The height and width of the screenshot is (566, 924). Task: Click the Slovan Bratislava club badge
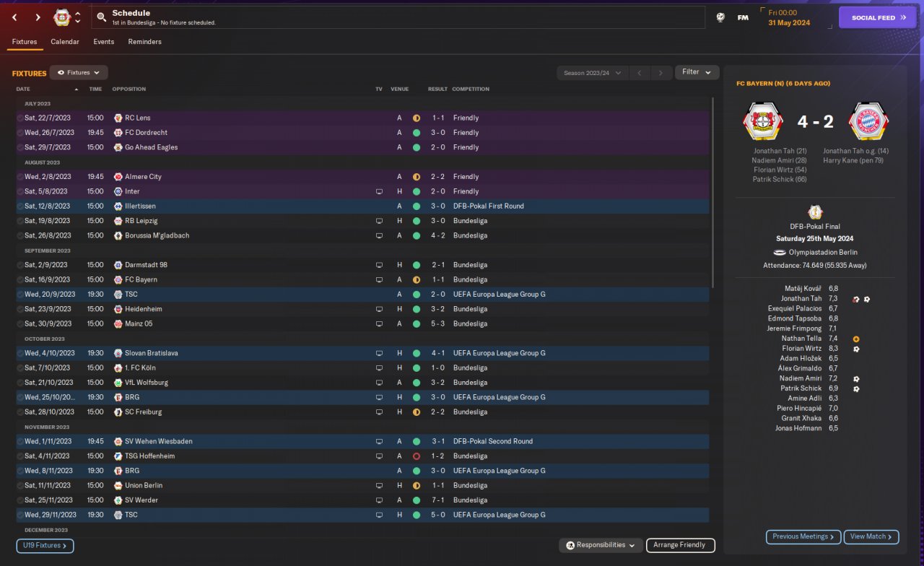click(x=118, y=353)
